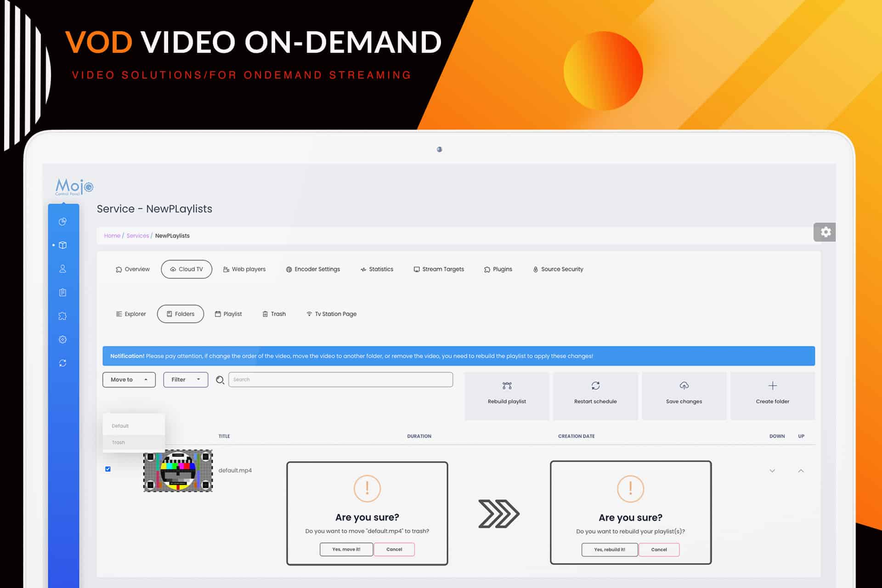Switch to the Web players tab
882x588 pixels.
[244, 269]
